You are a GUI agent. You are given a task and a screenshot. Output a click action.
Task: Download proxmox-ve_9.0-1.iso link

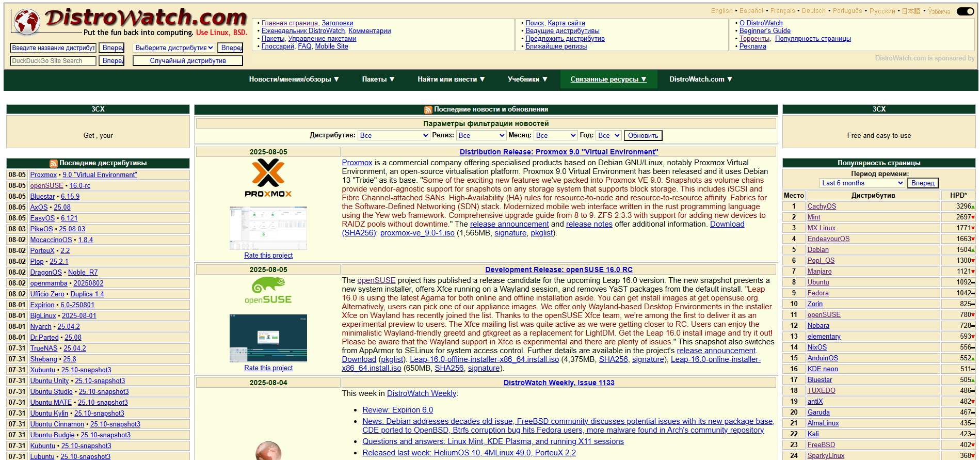click(417, 233)
